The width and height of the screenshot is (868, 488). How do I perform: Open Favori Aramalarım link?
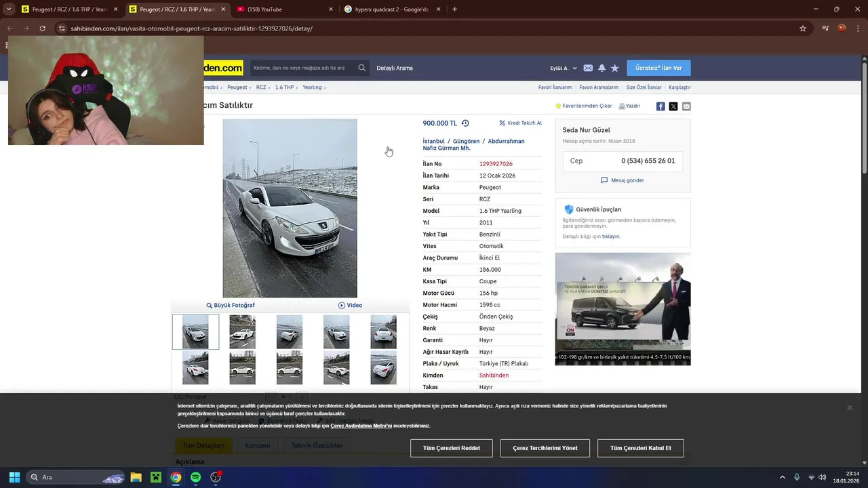pyautogui.click(x=599, y=87)
